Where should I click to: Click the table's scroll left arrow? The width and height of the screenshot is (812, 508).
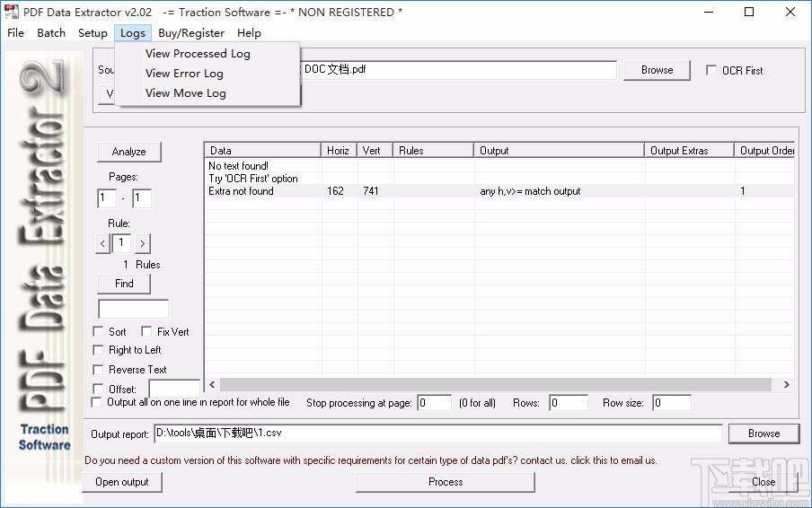pos(212,384)
